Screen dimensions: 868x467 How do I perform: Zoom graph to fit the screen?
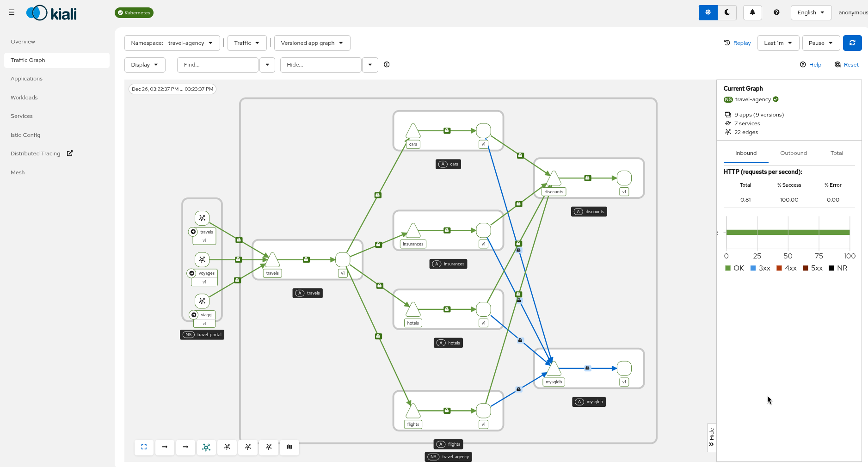(144, 447)
